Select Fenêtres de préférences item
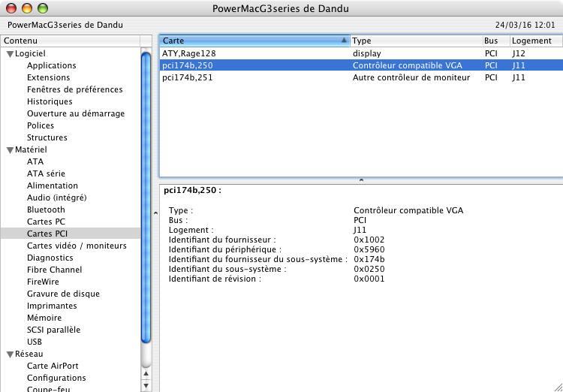563x392 pixels. tap(74, 89)
